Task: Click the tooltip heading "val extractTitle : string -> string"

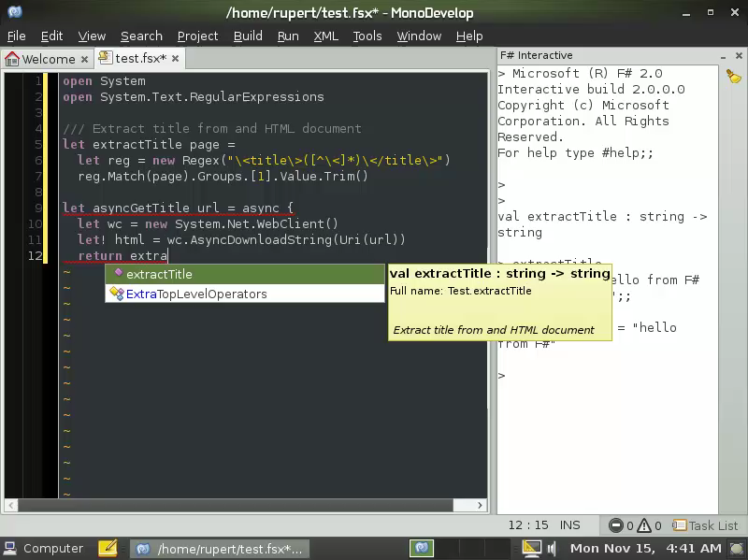Action: tap(500, 273)
